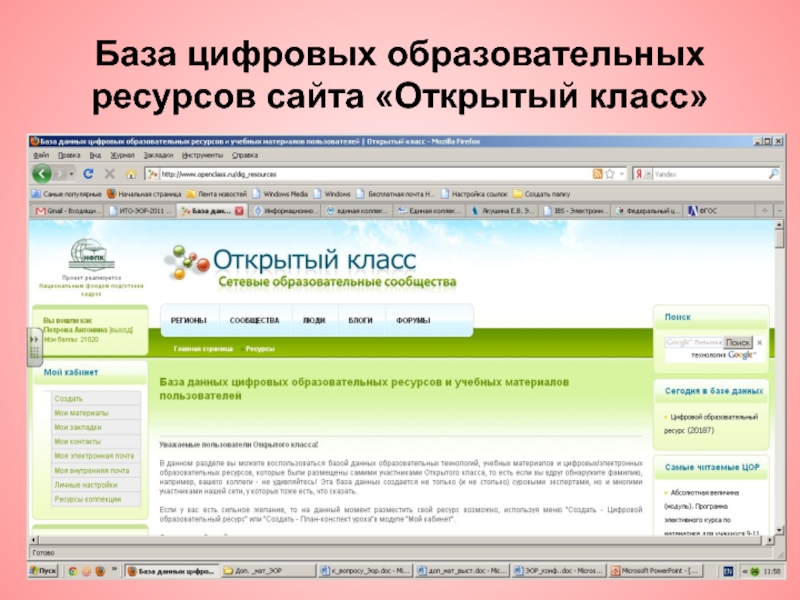Image resolution: width=800 pixels, height=600 pixels.
Task: Open the Создать папку bookmark folder
Action: (x=542, y=194)
